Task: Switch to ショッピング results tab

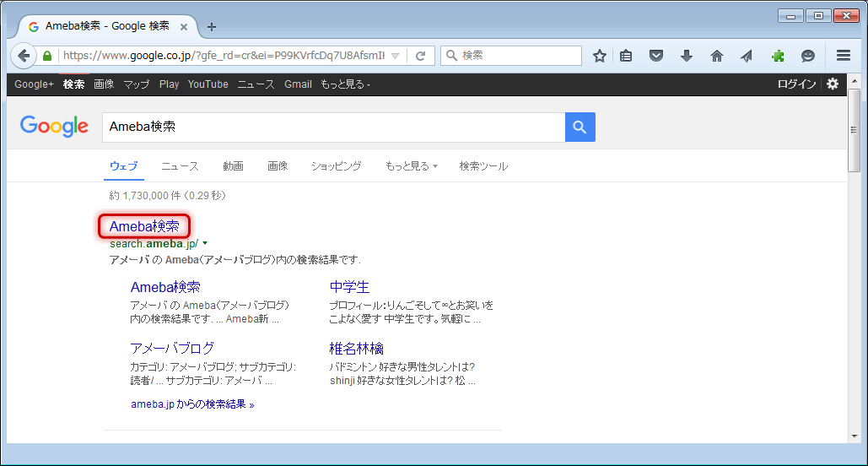Action: tap(336, 166)
